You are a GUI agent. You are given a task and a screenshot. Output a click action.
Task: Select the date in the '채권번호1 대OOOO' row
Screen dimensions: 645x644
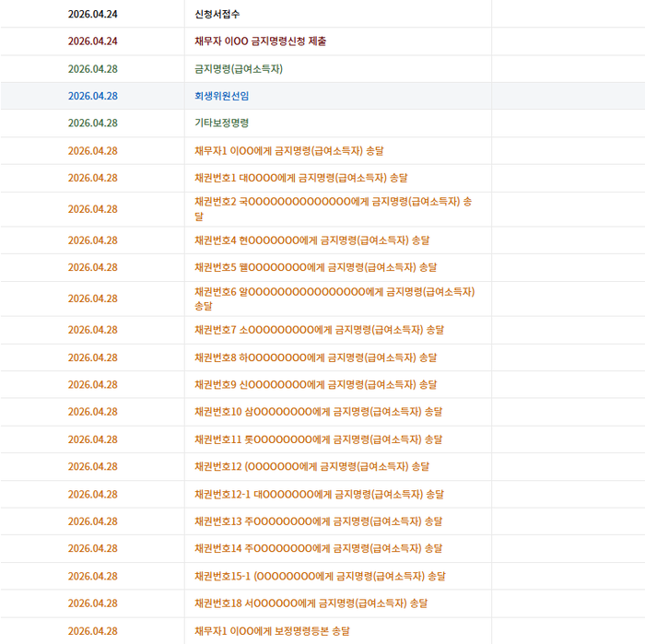coord(92,178)
